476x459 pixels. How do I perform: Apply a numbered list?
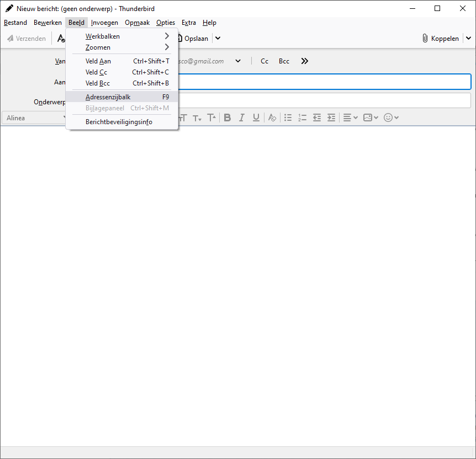[302, 118]
